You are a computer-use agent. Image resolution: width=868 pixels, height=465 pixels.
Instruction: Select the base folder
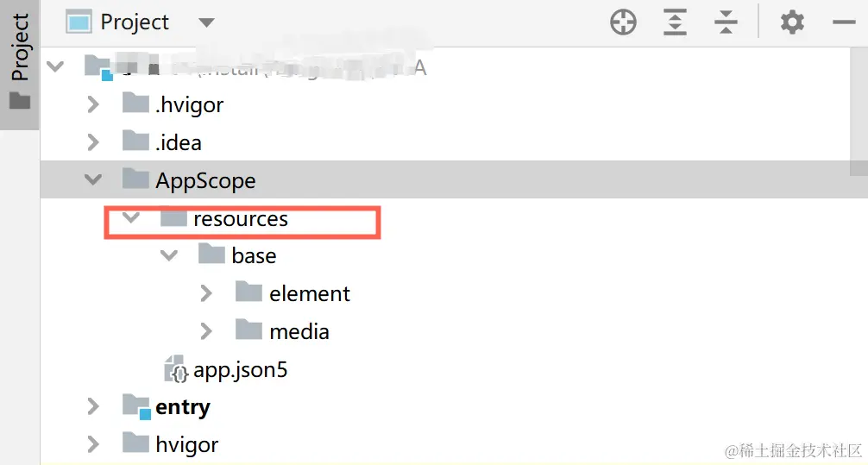(254, 256)
